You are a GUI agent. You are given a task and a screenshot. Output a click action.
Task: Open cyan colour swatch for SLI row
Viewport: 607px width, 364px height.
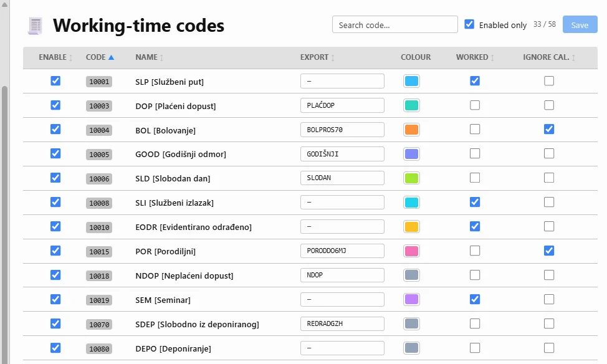click(x=411, y=202)
